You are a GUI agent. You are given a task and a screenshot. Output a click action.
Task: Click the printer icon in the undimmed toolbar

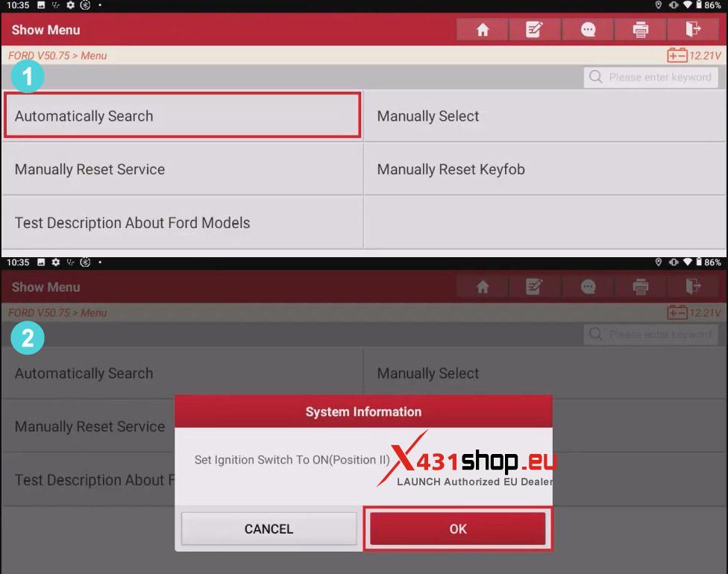point(640,30)
